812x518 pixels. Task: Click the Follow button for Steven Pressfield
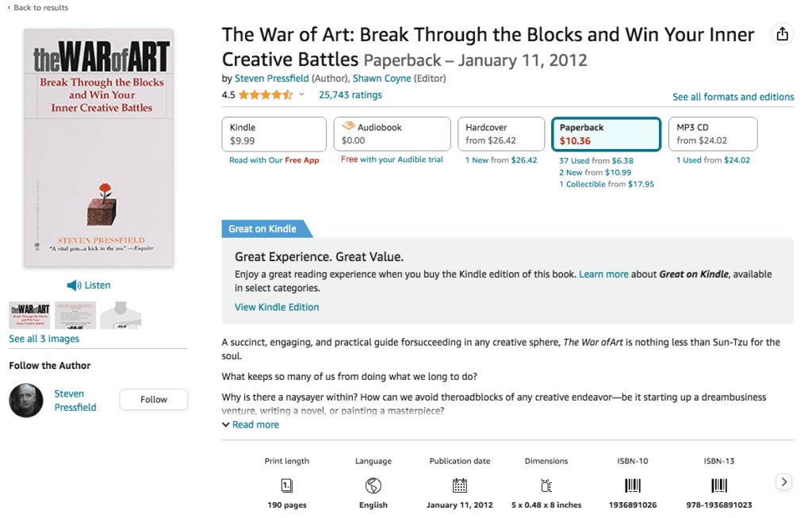tap(153, 399)
